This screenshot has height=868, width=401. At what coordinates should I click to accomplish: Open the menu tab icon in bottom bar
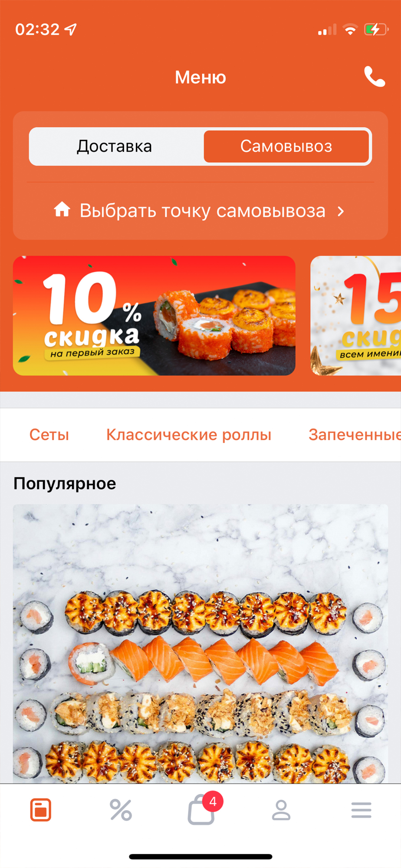click(41, 810)
